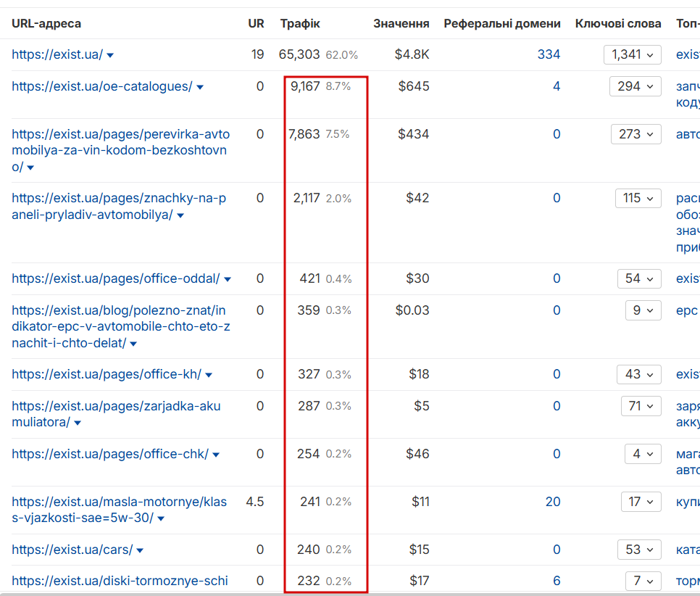
Task: Open the diski-tormoznye URL link
Action: (120, 581)
